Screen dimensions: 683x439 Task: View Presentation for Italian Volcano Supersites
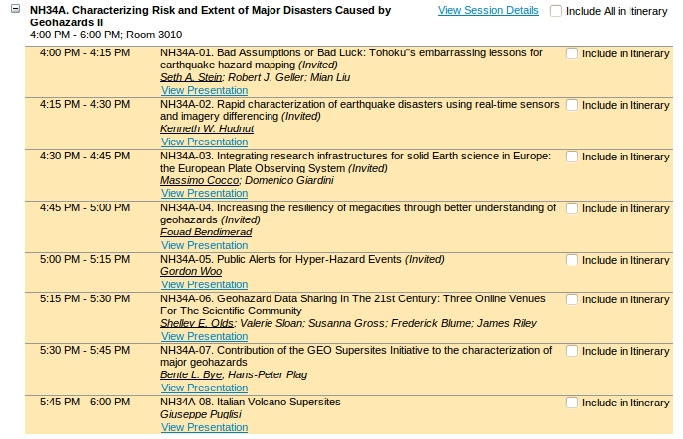click(204, 427)
